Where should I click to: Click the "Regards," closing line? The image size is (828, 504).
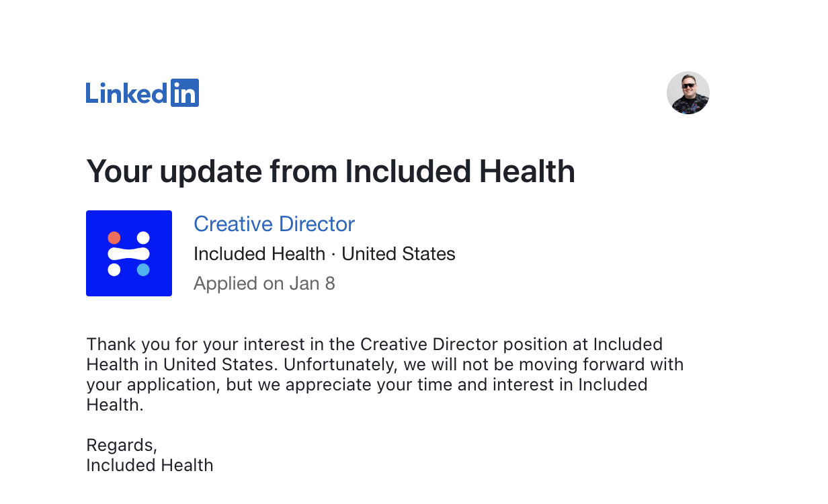(122, 446)
